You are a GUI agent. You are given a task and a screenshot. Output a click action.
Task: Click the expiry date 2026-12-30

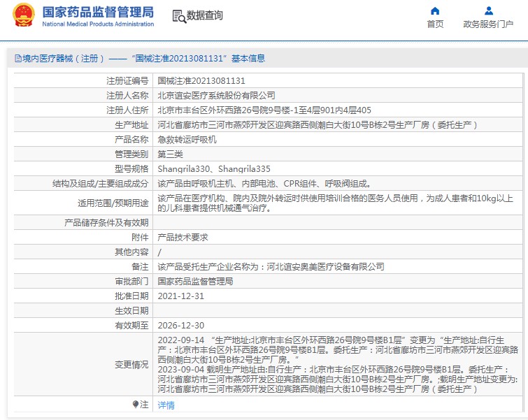[180, 325]
